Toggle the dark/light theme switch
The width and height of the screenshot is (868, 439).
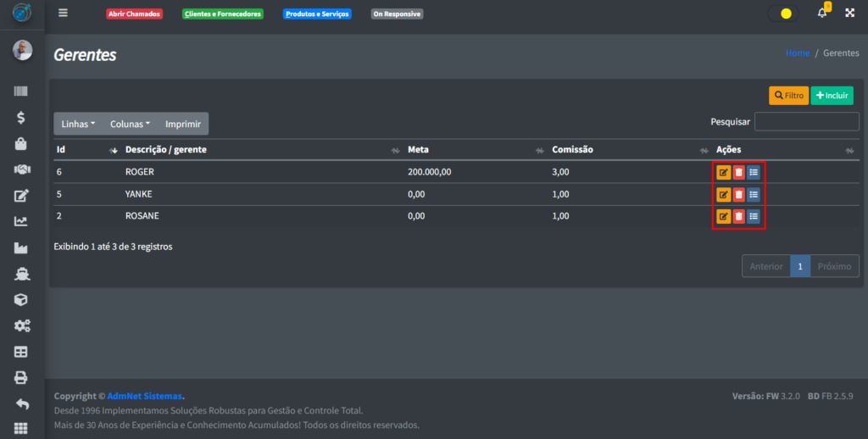pos(782,14)
